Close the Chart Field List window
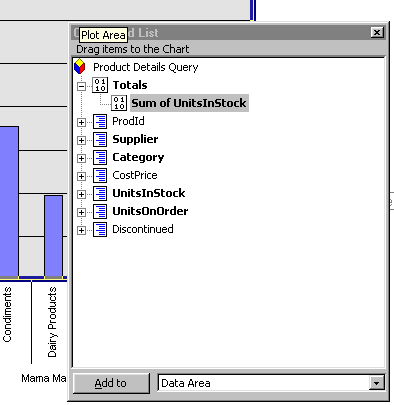The width and height of the screenshot is (394, 405). pos(377,33)
